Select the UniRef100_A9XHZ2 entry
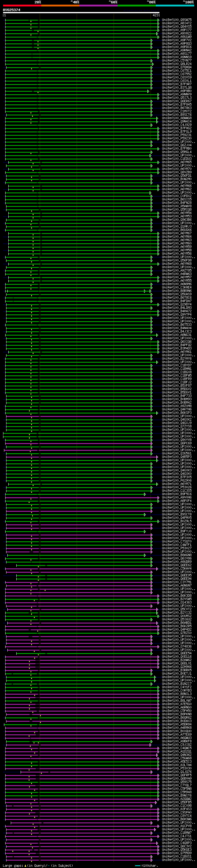This screenshot has width=197, height=868. 177,33
